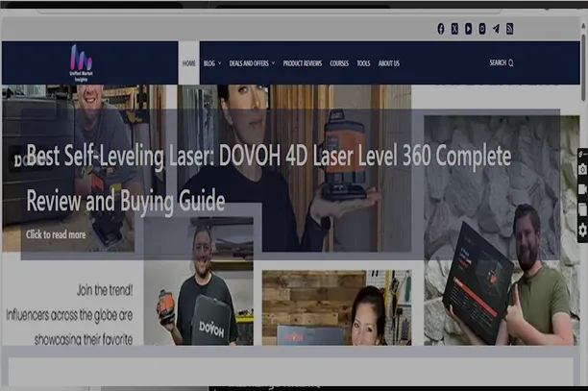The width and height of the screenshot is (588, 391).
Task: Open the Telegram paper-plane icon
Action: click(x=496, y=29)
